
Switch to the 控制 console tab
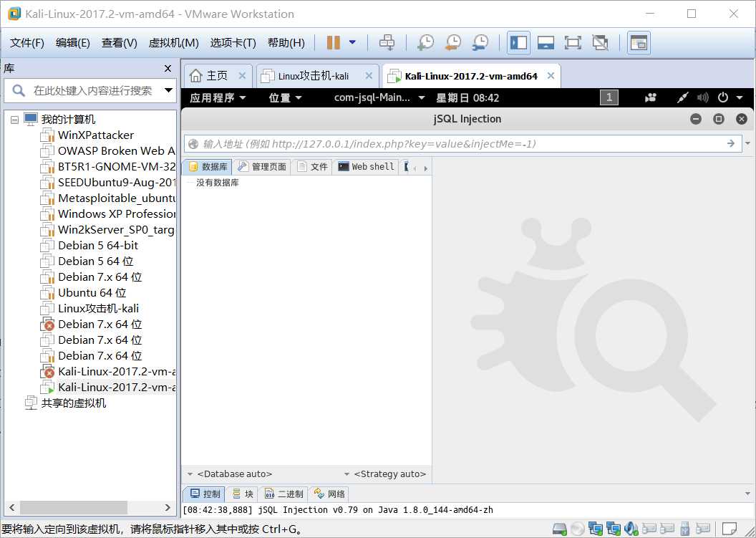(x=205, y=494)
